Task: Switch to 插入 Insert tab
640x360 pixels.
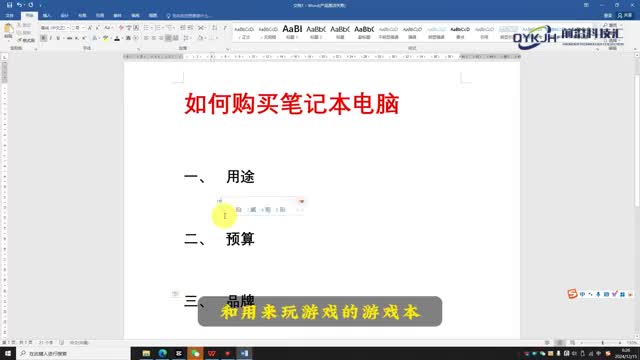Action: pos(47,16)
